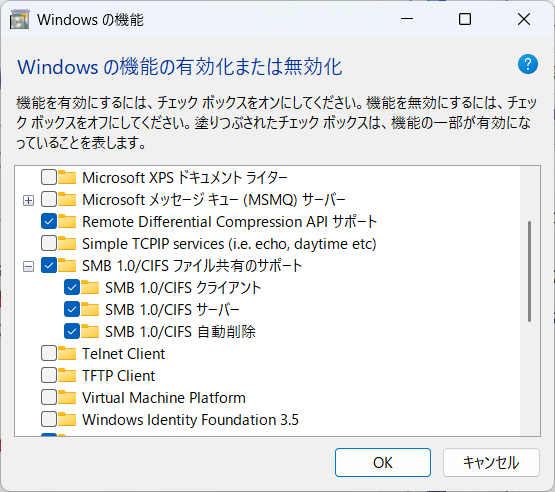This screenshot has width=555, height=492.
Task: Click the folder icon beside Virtual Machine Platform
Action: (67, 397)
